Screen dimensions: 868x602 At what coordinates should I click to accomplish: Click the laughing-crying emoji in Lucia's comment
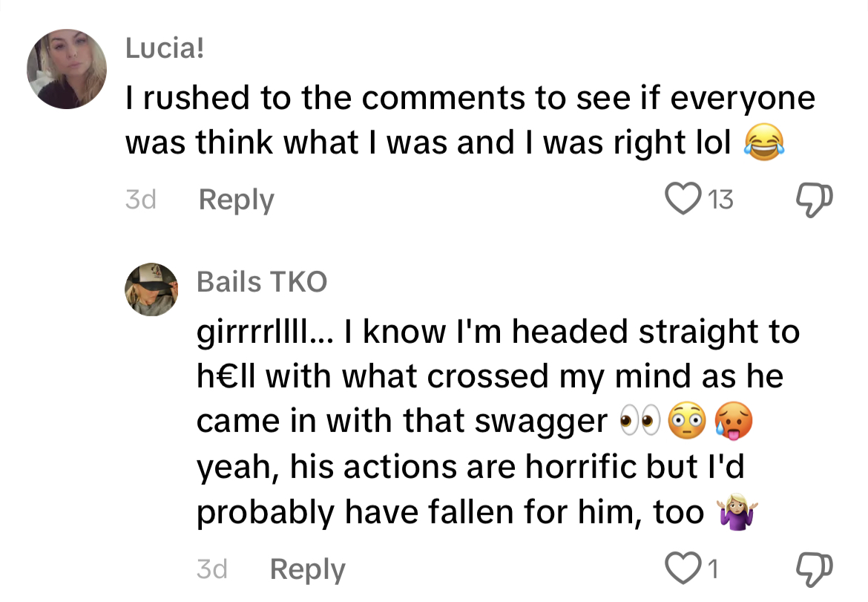pos(762,143)
